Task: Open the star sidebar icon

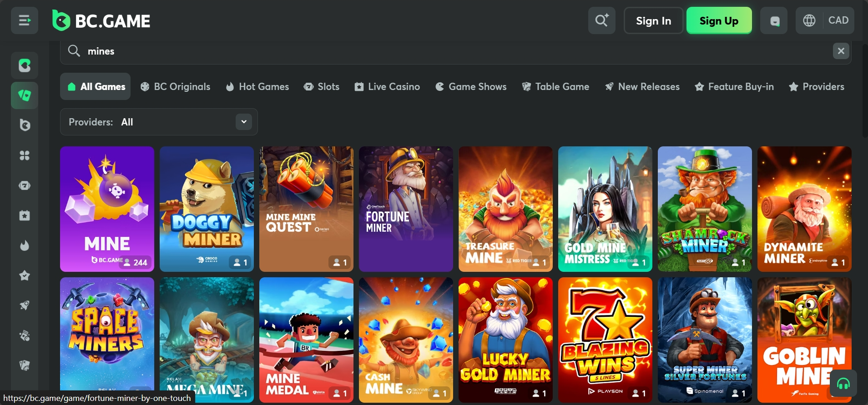Action: (x=25, y=275)
